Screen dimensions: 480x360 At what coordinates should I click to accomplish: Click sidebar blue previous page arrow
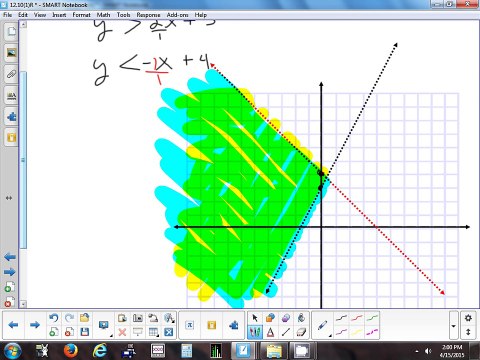point(10,257)
